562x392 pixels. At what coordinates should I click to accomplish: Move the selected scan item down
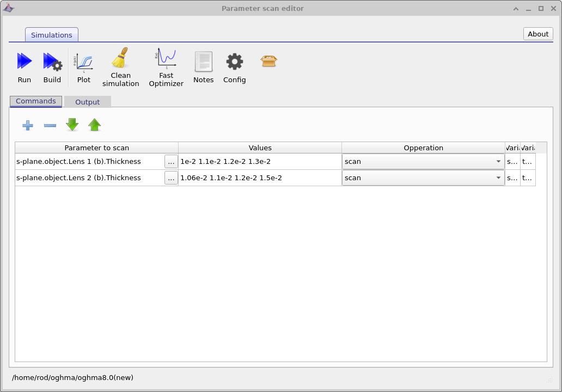[72, 125]
